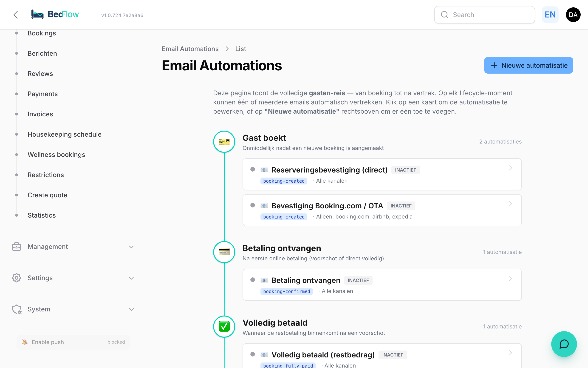
Task: Click the Volledig betaald stage heading
Action: pyautogui.click(x=275, y=323)
